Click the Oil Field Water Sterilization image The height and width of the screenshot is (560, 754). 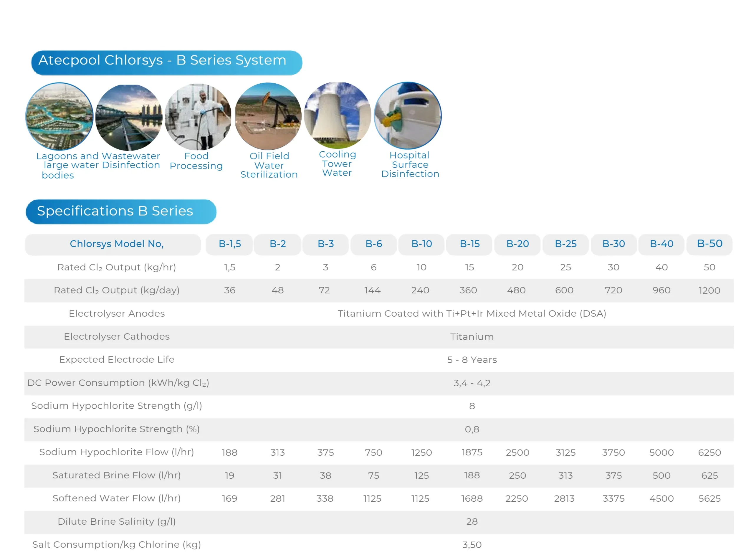click(268, 116)
